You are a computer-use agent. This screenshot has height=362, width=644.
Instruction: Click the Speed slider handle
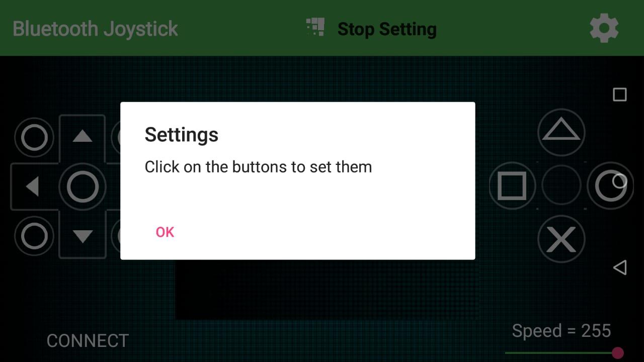[x=618, y=352]
